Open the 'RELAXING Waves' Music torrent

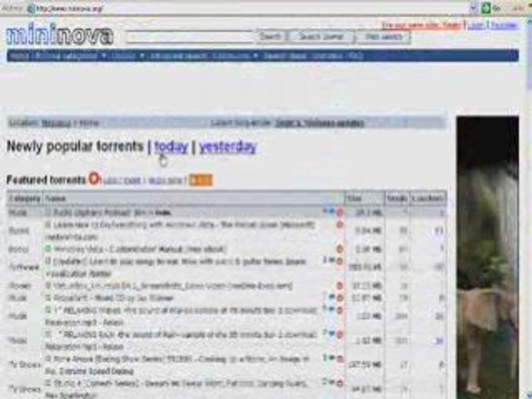coord(181,316)
